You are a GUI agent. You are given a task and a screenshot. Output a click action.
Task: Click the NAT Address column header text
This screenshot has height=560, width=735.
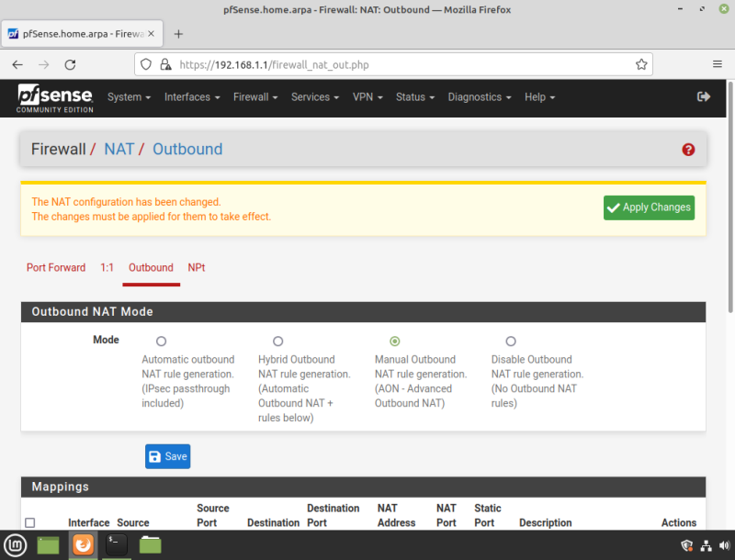coord(396,516)
